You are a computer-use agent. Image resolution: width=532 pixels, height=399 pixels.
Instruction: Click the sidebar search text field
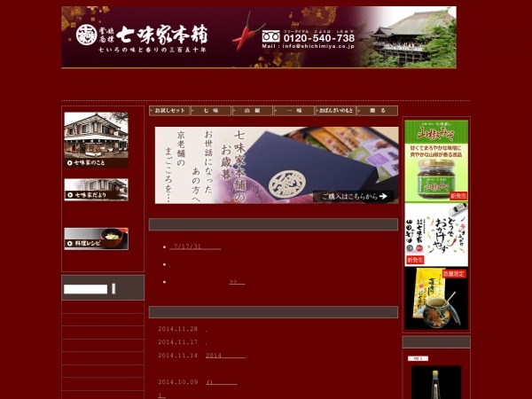point(85,289)
